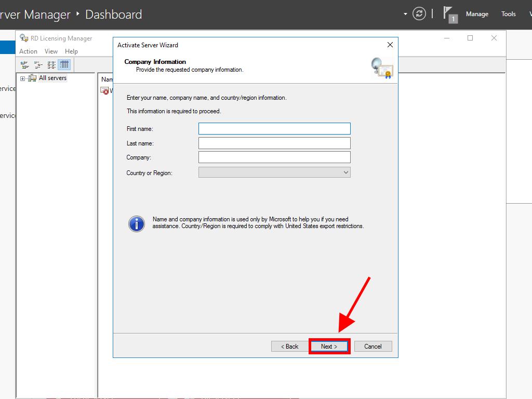Go back with the Back button
This screenshot has height=399, width=532.
click(290, 347)
